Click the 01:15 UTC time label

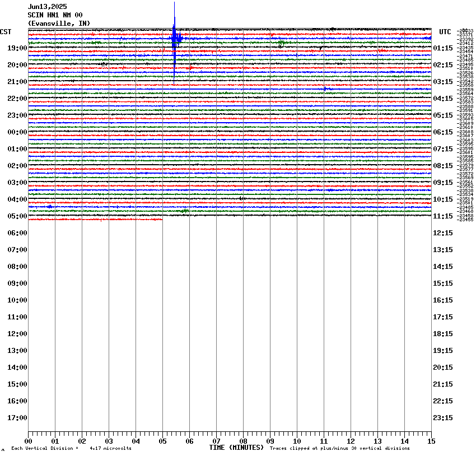pyautogui.click(x=443, y=48)
